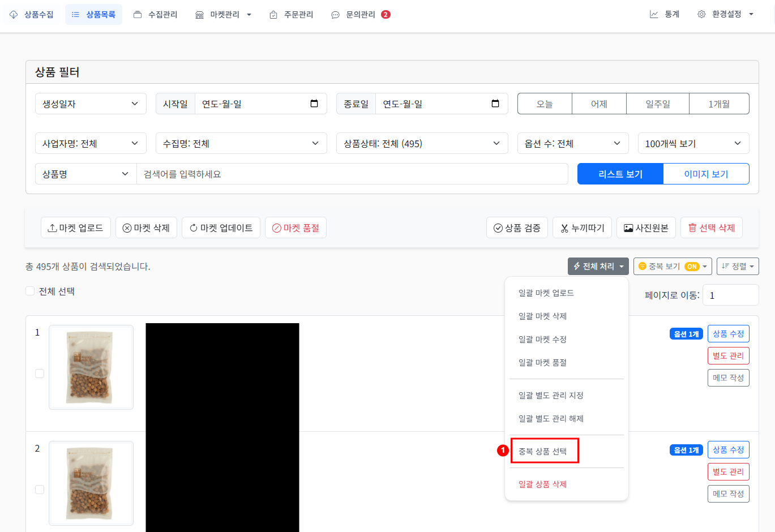Open the 상품수집 cloud download nav item
The height and width of the screenshot is (532, 775).
click(32, 15)
